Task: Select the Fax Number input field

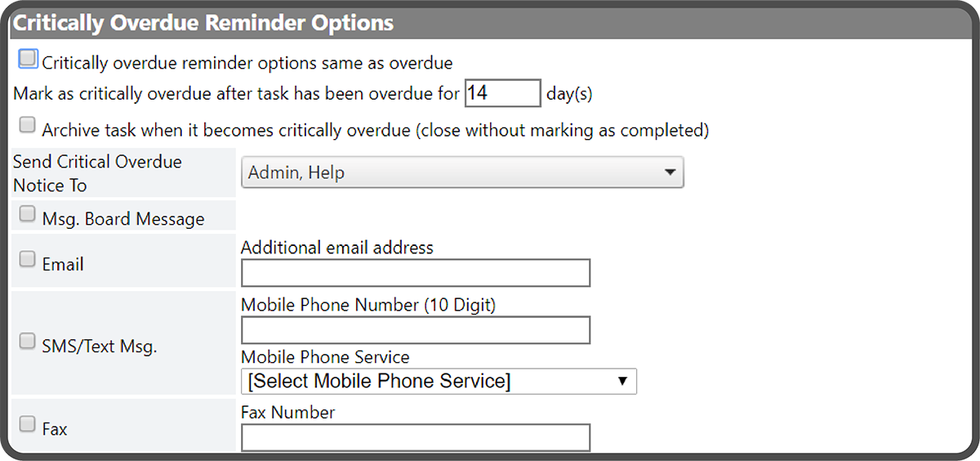Action: pyautogui.click(x=415, y=437)
